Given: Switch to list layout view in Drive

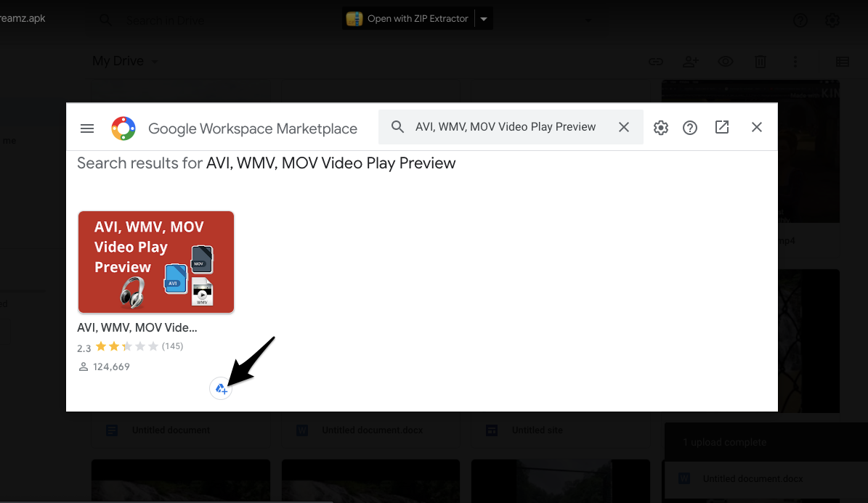Looking at the screenshot, I should tap(843, 62).
